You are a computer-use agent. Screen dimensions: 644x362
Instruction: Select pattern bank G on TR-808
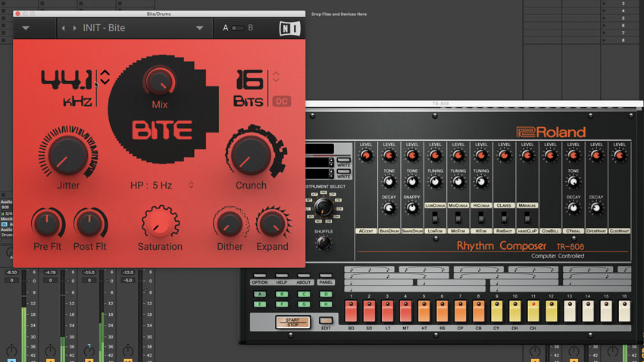[x=304, y=304]
